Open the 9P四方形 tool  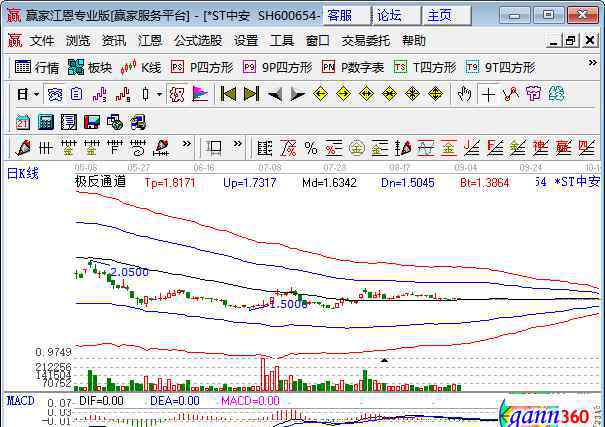(277, 68)
